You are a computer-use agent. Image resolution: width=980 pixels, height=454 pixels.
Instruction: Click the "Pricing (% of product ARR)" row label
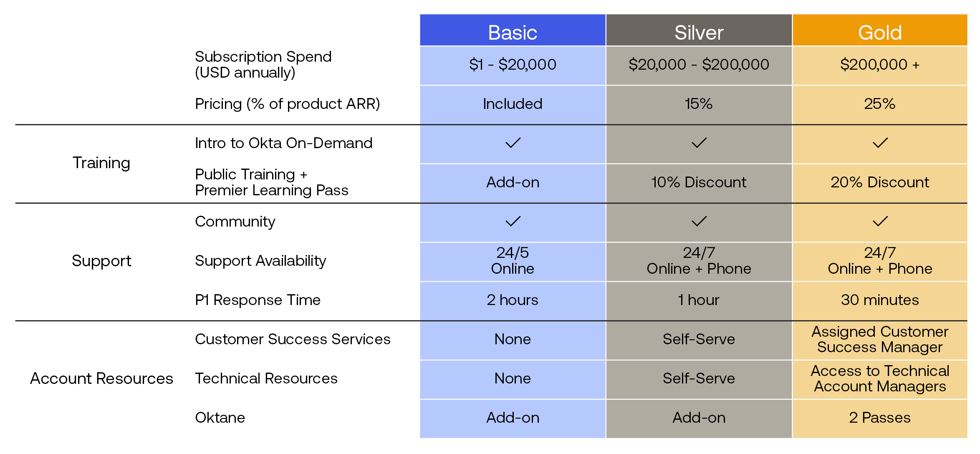287,104
